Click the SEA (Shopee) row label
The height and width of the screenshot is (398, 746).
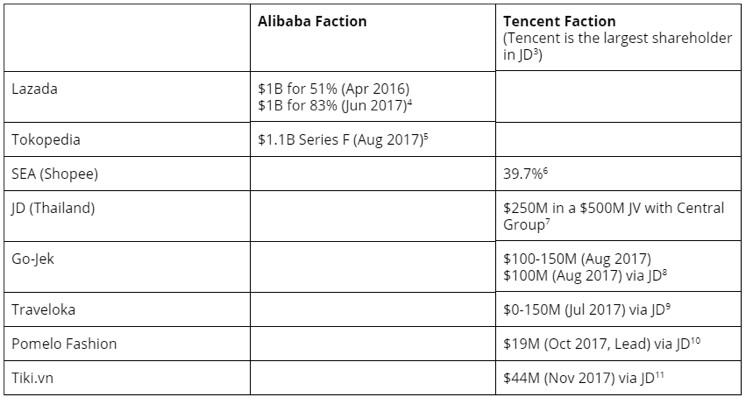55,174
